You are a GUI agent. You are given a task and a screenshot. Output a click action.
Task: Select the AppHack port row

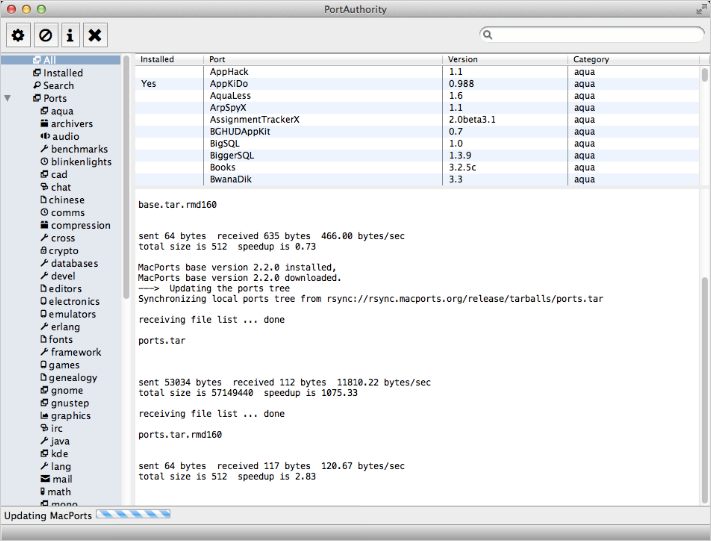click(x=417, y=72)
